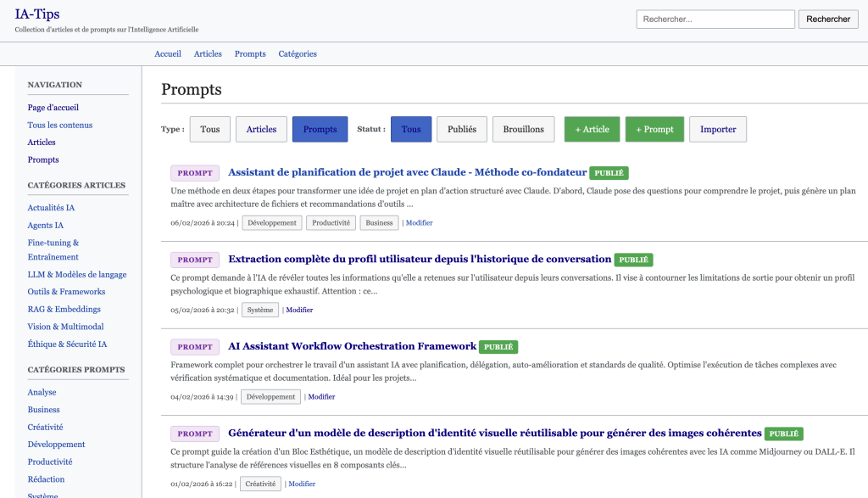This screenshot has width=868, height=498.
Task: Focus the Rechercher search input field
Action: coord(715,20)
